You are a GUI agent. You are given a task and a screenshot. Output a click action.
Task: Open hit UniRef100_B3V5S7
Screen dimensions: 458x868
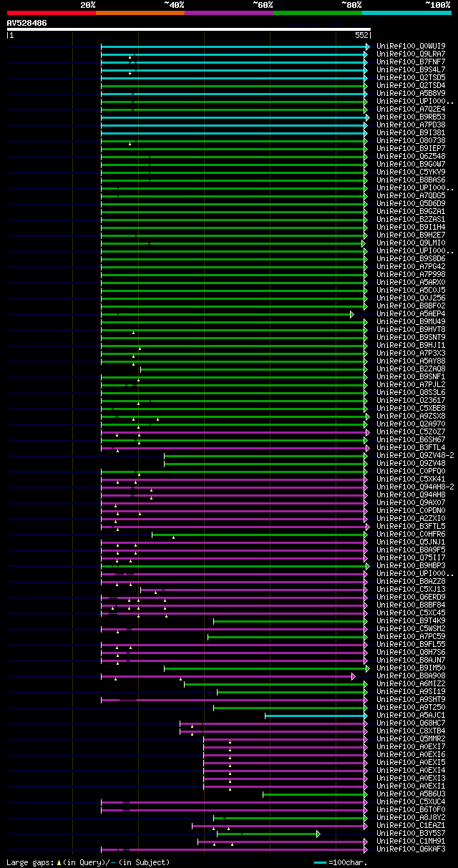coord(411,834)
